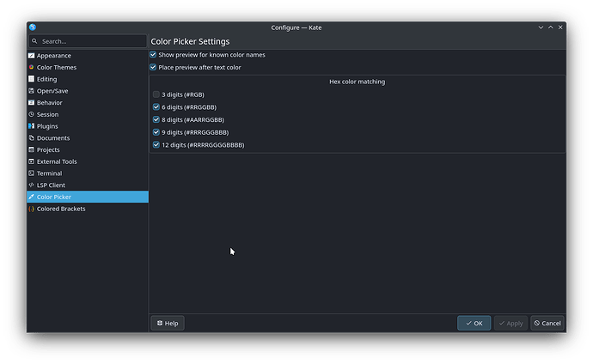Image resolution: width=593 pixels, height=364 pixels.
Task: Click the Colored Brackets braces icon
Action: (32, 209)
